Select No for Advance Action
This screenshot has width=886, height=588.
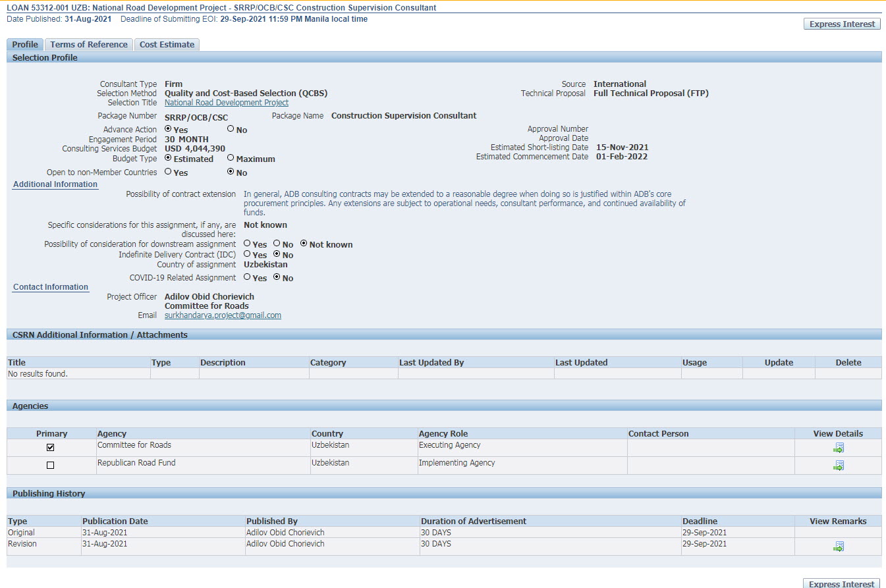231,129
